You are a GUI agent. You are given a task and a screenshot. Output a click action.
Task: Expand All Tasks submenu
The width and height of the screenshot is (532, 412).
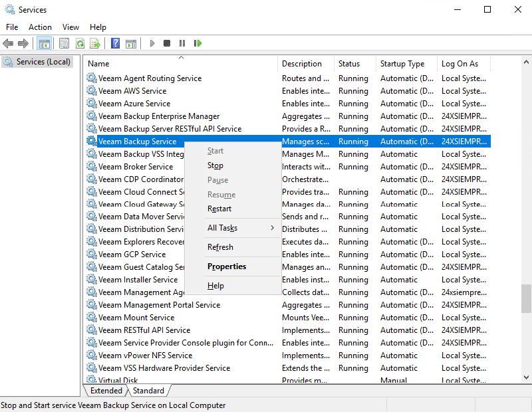(233, 228)
